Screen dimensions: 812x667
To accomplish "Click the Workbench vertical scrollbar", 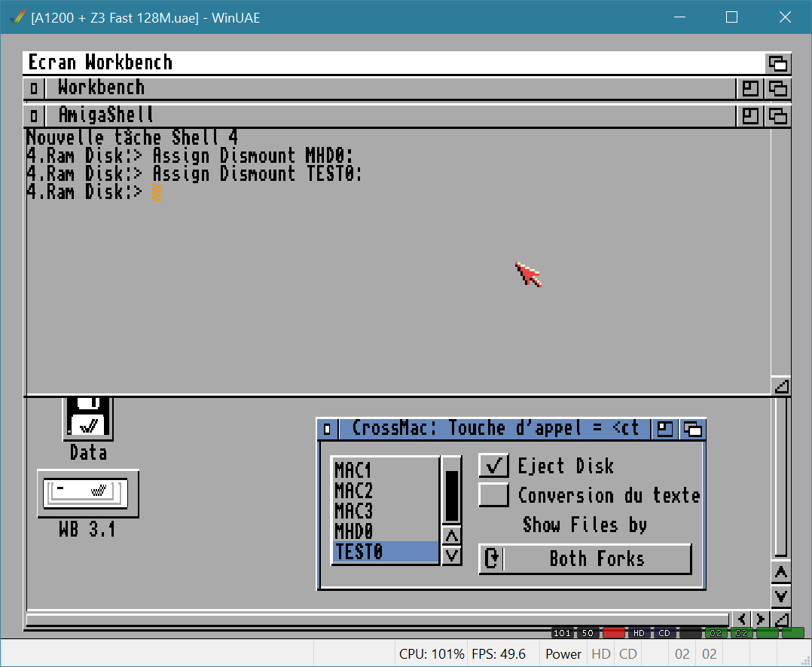I will 781,477.
